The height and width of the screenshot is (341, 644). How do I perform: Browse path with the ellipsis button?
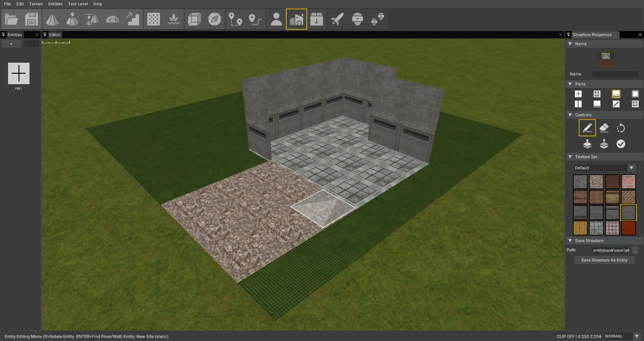point(635,250)
